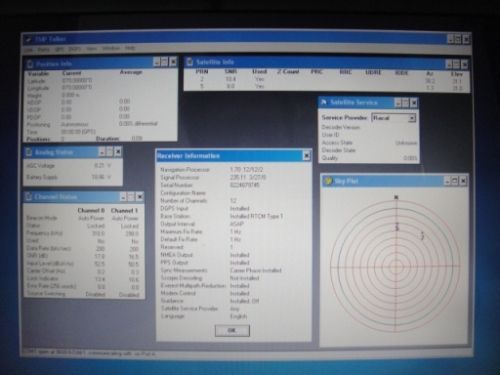The height and width of the screenshot is (375, 500).
Task: Click the Sky Plot window globe icon
Action: 328,181
